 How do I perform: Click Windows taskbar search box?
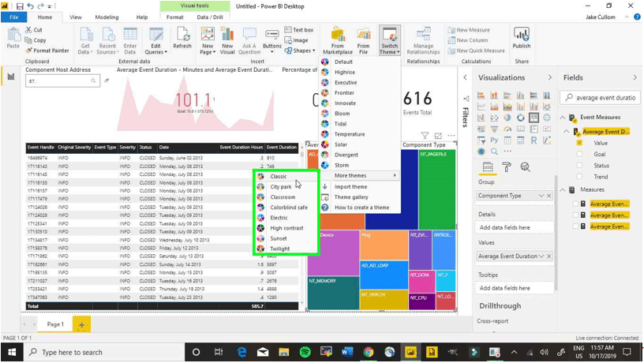point(104,352)
